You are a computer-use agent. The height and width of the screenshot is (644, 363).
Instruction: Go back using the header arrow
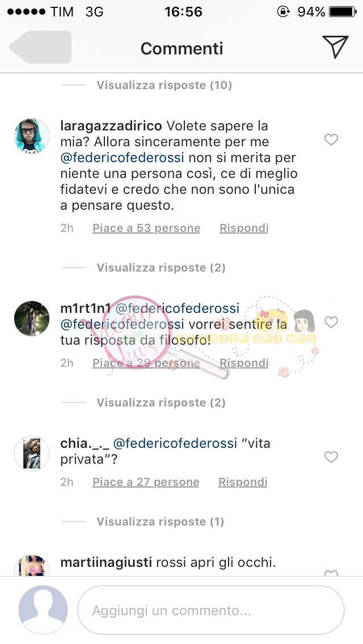[x=40, y=47]
